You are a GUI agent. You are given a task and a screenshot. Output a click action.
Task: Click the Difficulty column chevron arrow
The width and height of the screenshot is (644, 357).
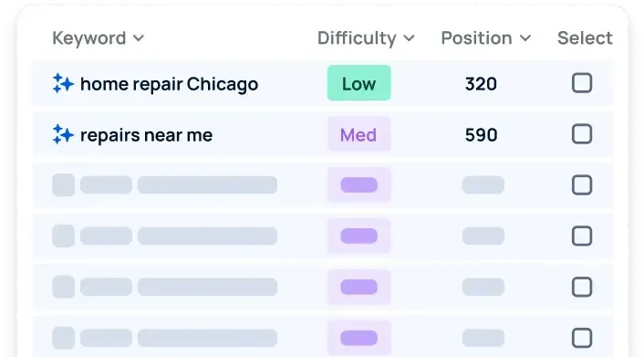click(x=409, y=38)
